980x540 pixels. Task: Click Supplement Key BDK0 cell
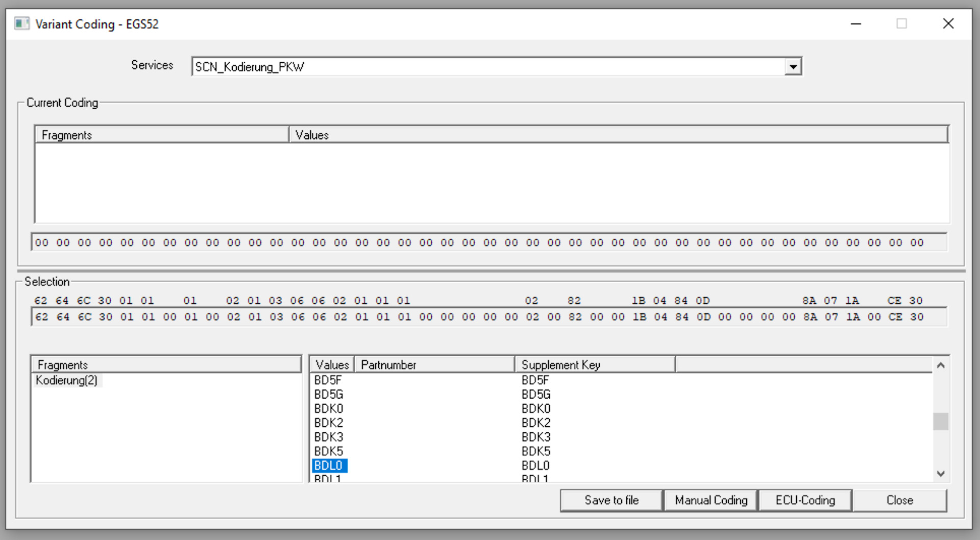click(x=536, y=409)
